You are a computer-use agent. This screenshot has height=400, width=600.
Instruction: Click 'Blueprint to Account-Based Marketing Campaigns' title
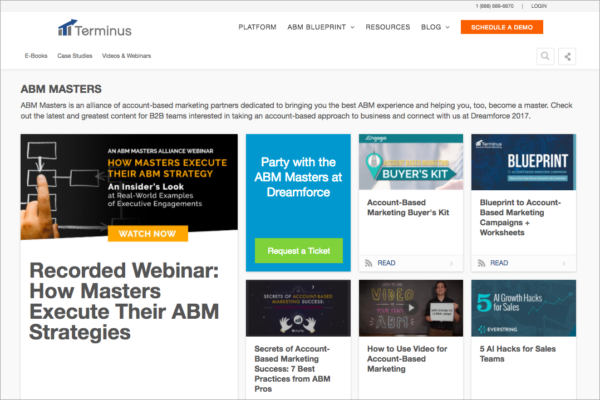coord(520,217)
